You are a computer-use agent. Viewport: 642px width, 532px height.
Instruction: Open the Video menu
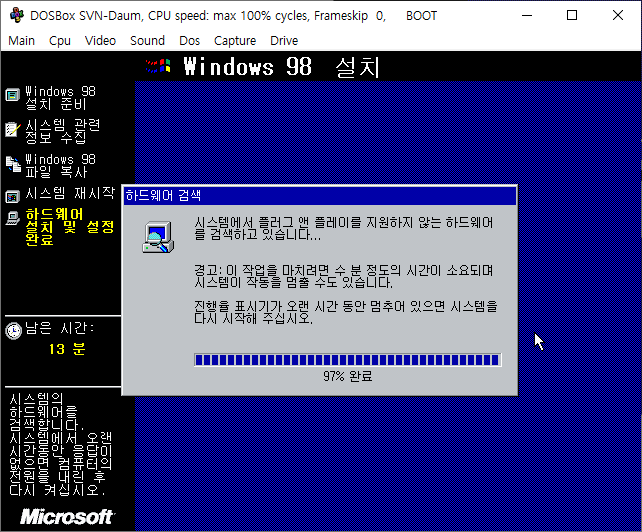coord(100,41)
